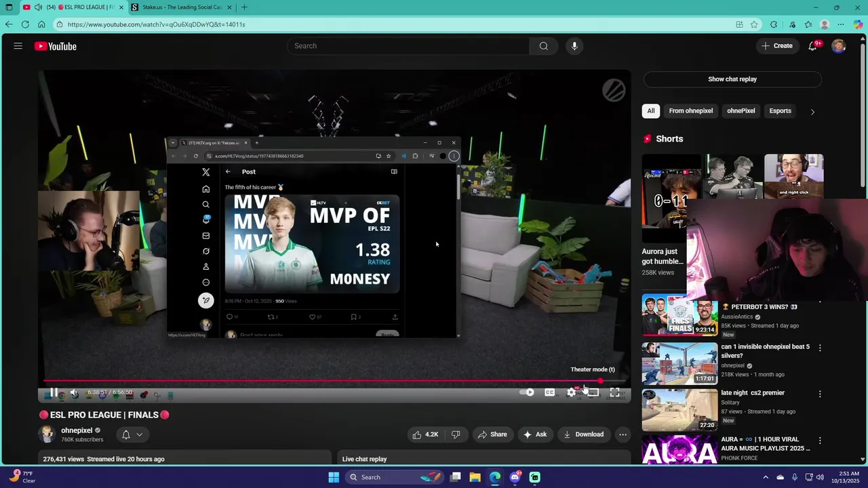Open menu for AURA music playlist video
Screen dimensions: 868x488
pyautogui.click(x=820, y=441)
